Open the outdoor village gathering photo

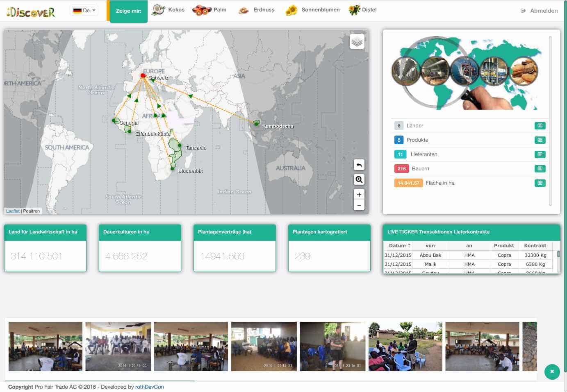(x=405, y=347)
